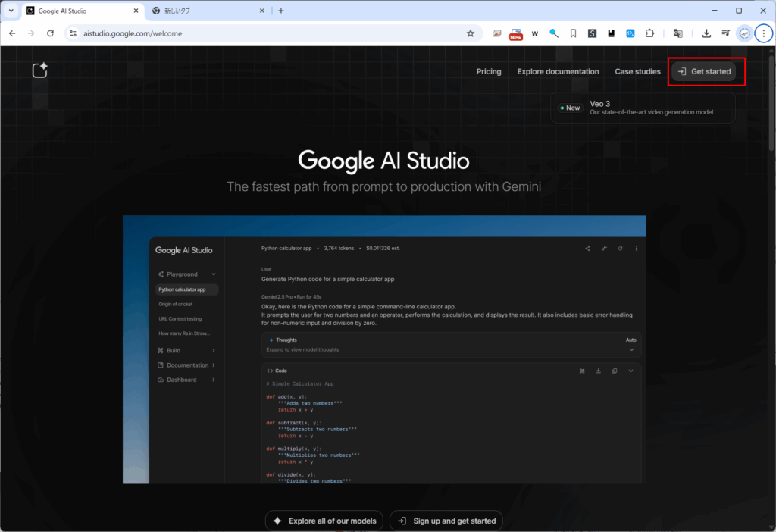Click Auto label in Thoughts panel
This screenshot has width=776, height=532.
(x=631, y=340)
